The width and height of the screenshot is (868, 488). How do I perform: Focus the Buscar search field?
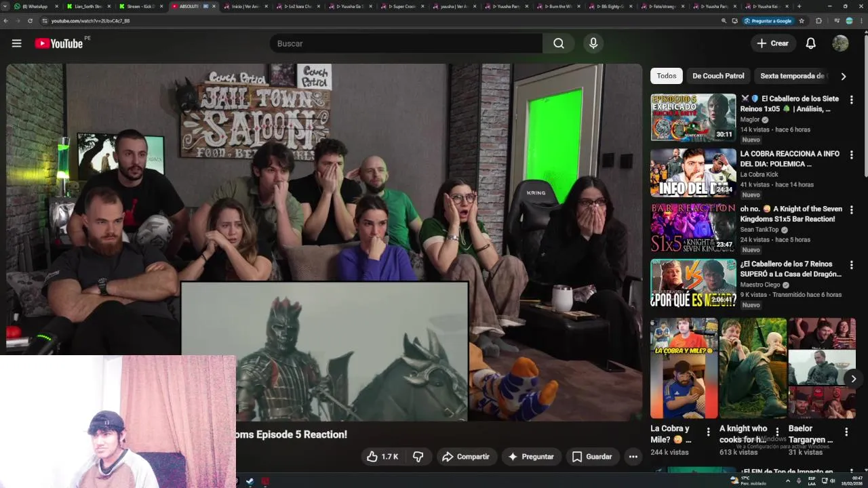coord(406,43)
